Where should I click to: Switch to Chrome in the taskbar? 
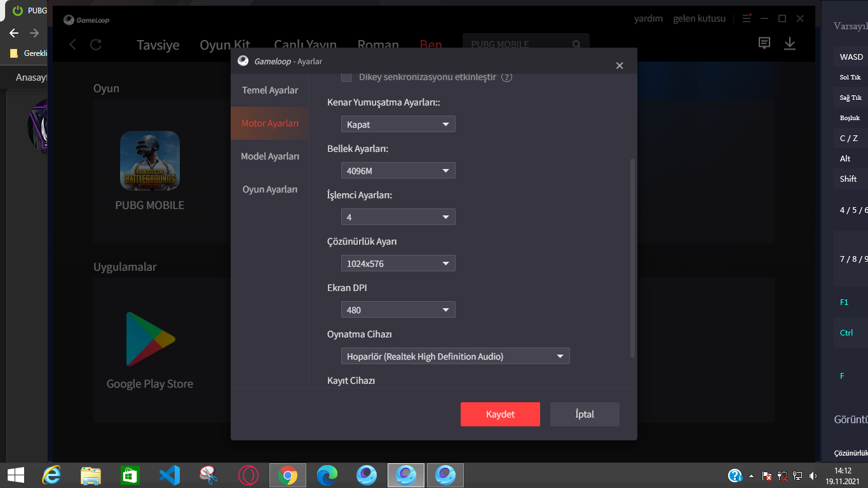point(288,475)
